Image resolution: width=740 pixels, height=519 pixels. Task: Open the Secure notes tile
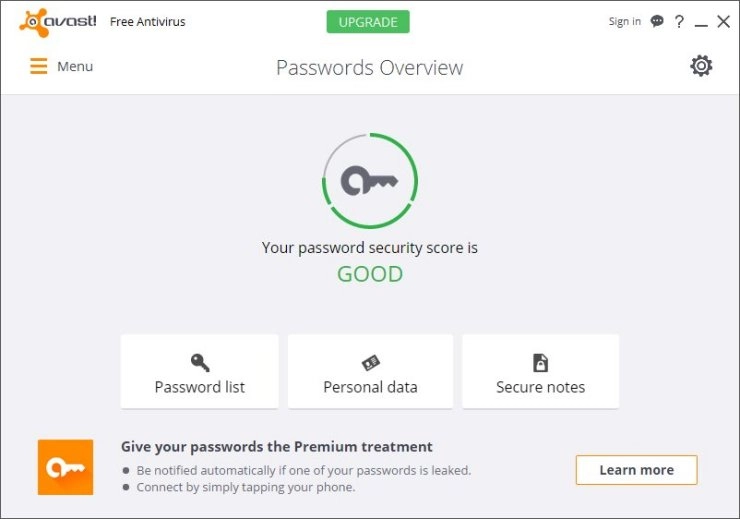[540, 371]
